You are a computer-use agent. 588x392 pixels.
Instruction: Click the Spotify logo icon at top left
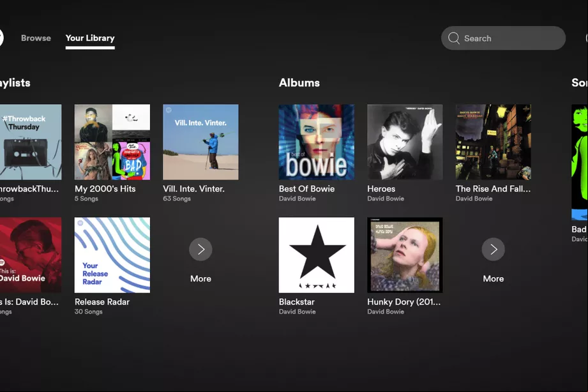point(1,38)
